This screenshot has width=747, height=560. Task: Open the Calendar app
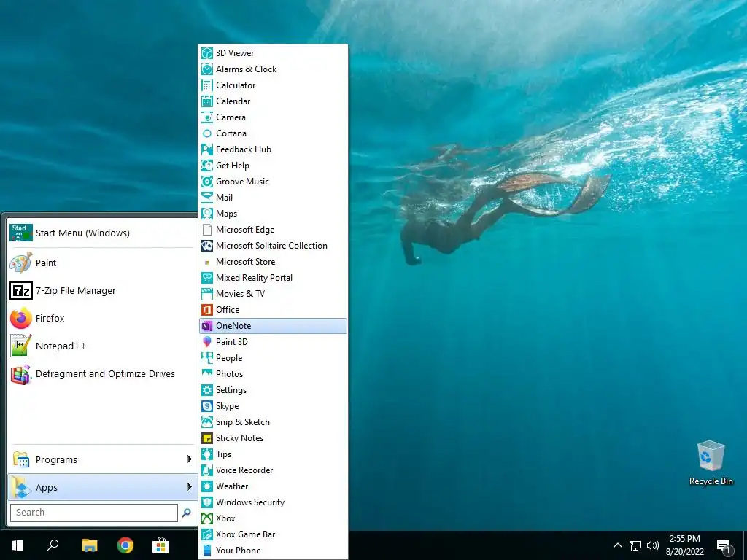tap(273, 101)
